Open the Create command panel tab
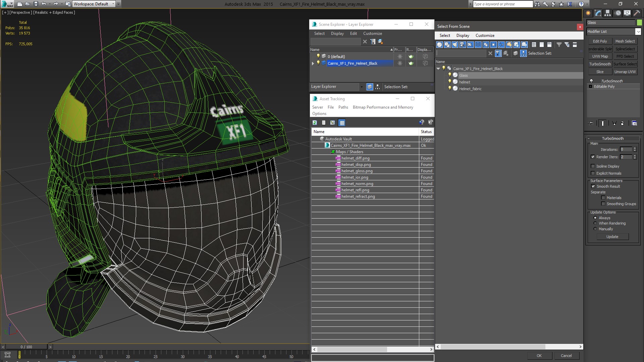The height and width of the screenshot is (362, 644). (x=588, y=13)
